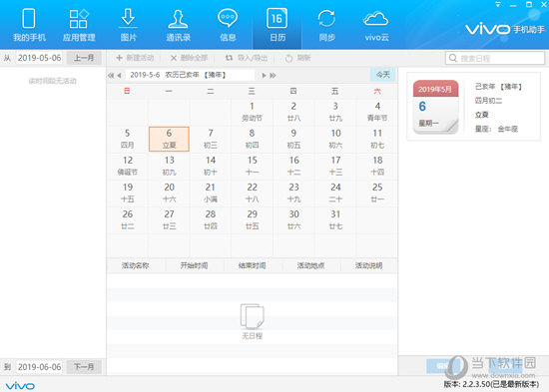The width and height of the screenshot is (549, 392).
Task: Select May 26 in calendar
Action: [x=128, y=219]
